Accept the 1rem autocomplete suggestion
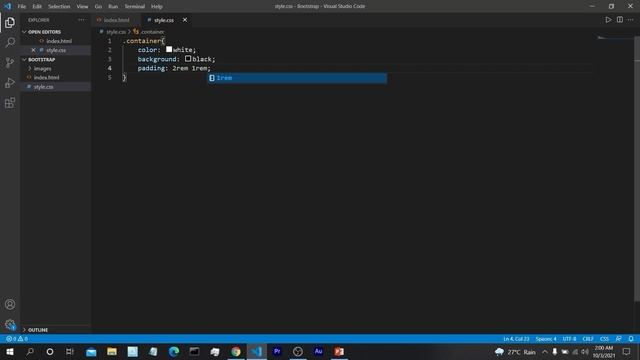 [298, 78]
